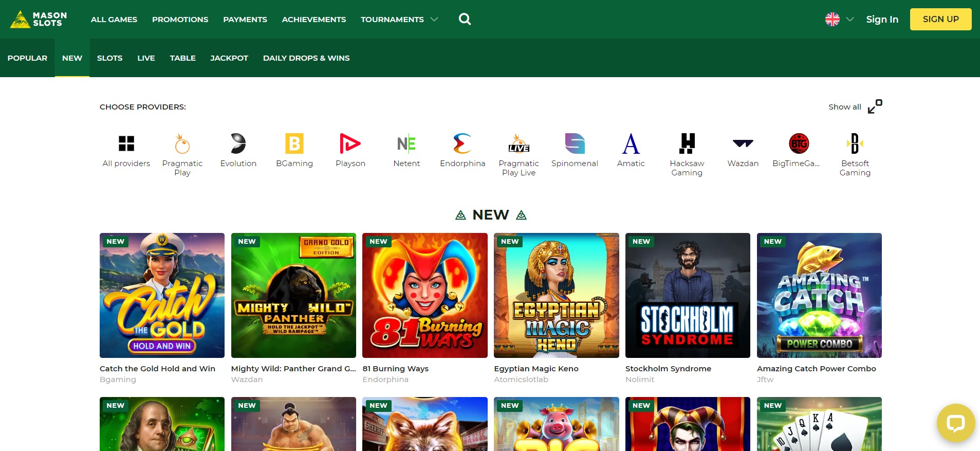Click Amazing Catch Power Combo title
This screenshot has height=451, width=980.
click(817, 368)
